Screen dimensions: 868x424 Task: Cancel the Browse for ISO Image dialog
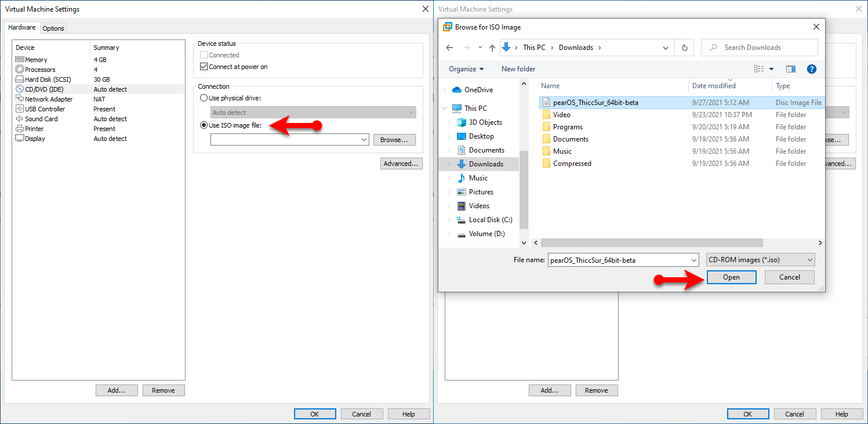pos(790,277)
